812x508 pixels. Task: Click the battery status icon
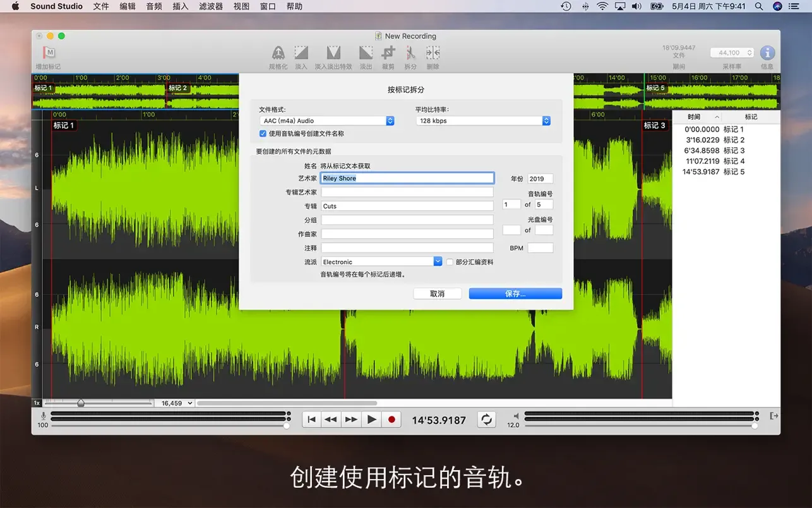tap(657, 6)
